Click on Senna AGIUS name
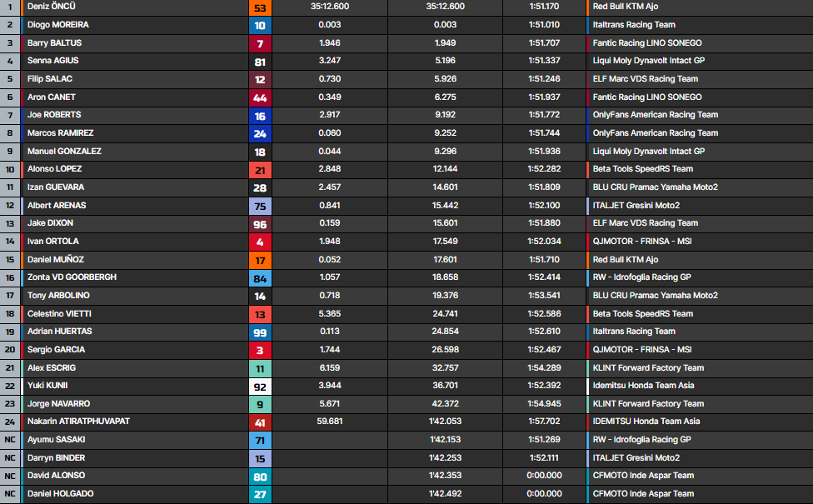 tap(55, 61)
